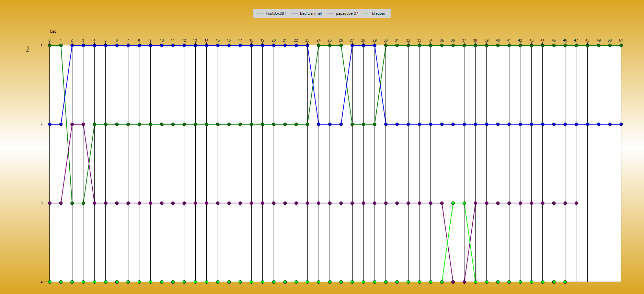Select Bad Dan's blue point at lap 10, position 1
Viewport: 644px width, 294px height.
pyautogui.click(x=162, y=45)
